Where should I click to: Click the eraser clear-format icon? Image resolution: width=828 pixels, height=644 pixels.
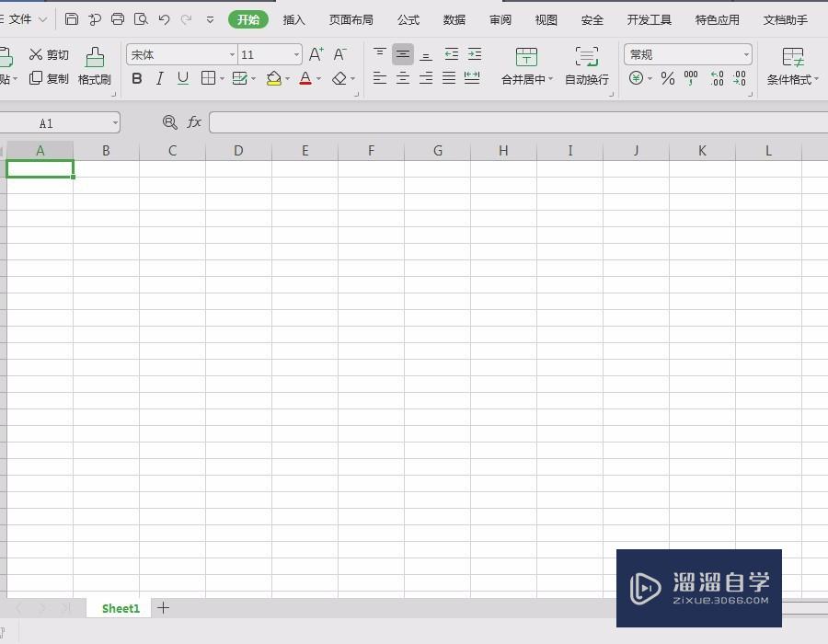pos(339,78)
